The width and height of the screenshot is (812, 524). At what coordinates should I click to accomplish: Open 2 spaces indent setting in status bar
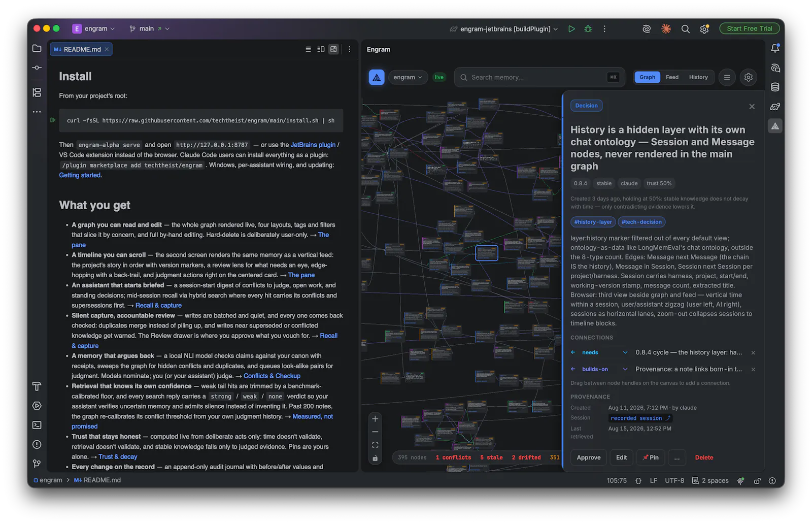(710, 480)
